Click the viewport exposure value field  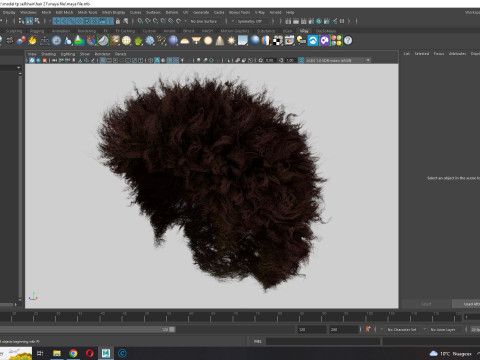(x=270, y=60)
